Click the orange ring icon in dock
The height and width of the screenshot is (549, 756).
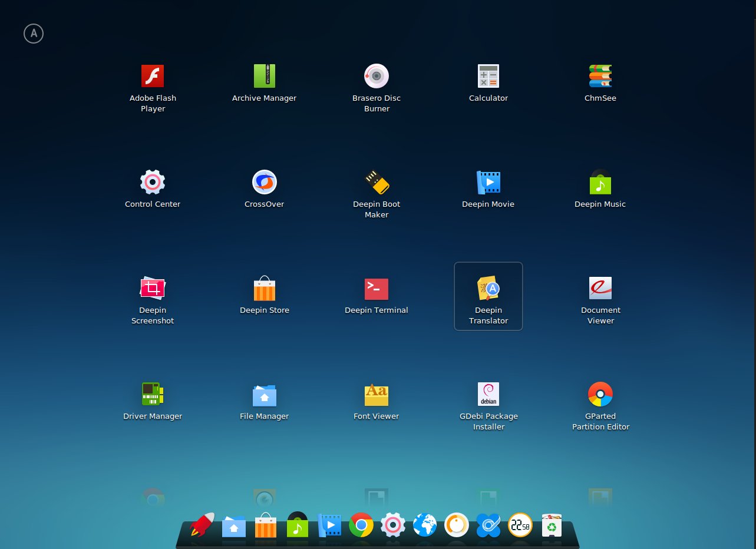457,525
